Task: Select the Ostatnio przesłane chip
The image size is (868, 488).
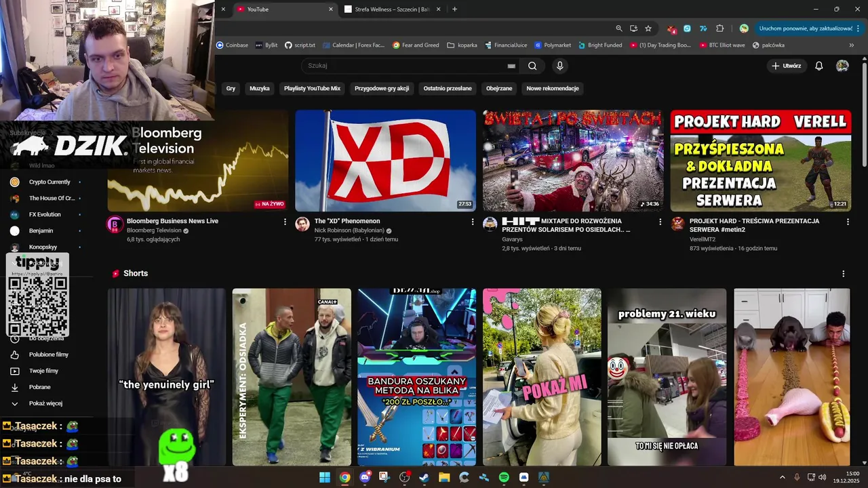Action: point(448,88)
